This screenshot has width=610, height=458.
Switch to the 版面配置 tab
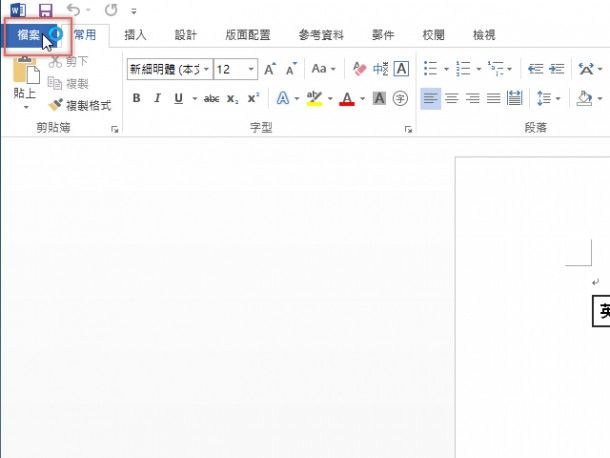[247, 35]
